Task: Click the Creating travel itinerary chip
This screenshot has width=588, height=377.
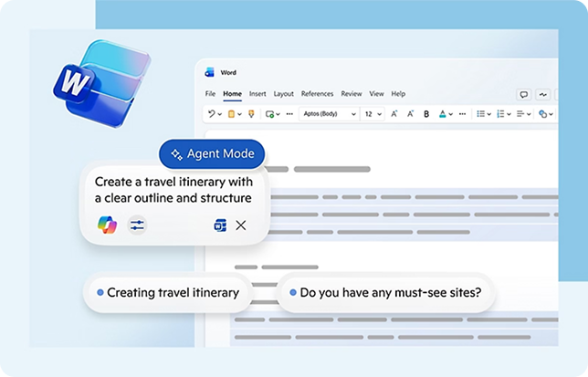Action: [x=168, y=292]
